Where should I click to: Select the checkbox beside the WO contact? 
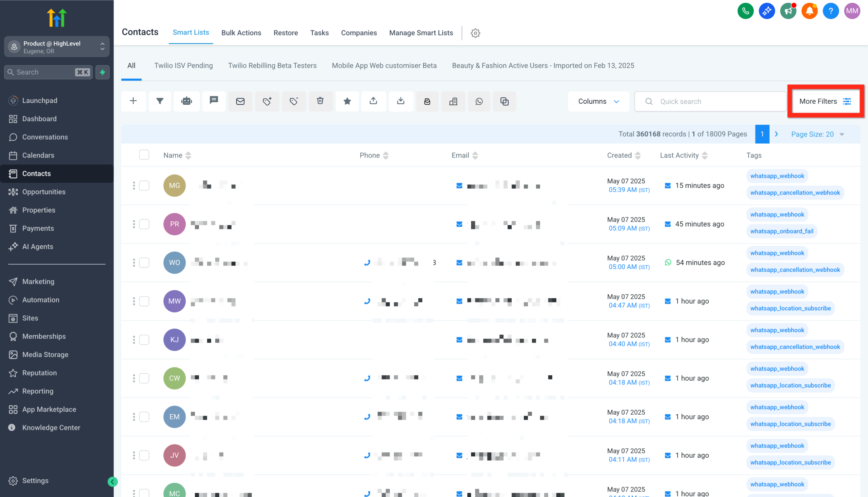pos(144,263)
